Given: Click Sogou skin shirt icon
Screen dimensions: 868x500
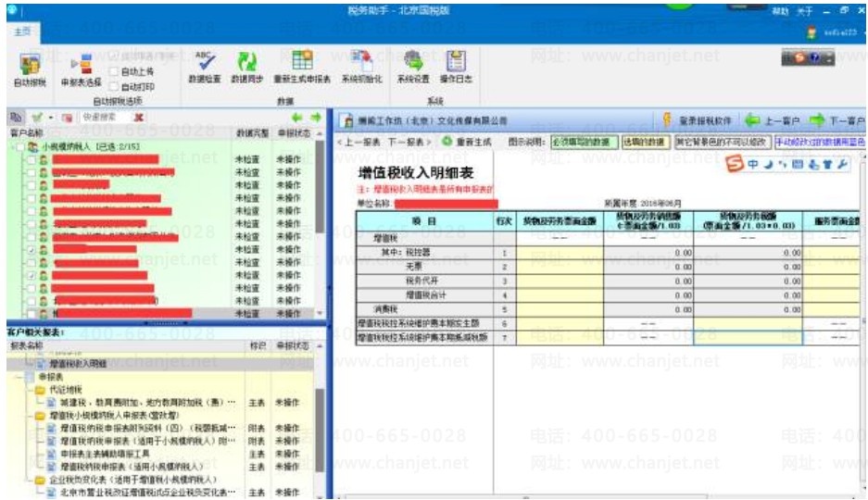Looking at the screenshot, I should [827, 164].
